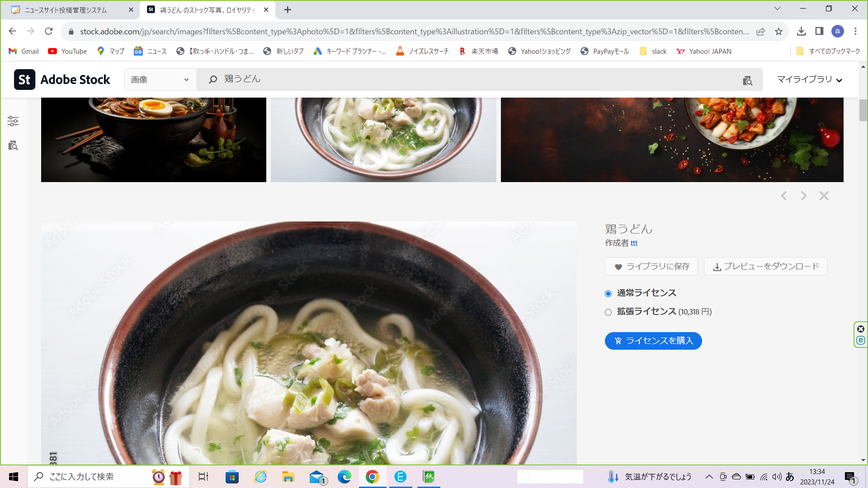The width and height of the screenshot is (868, 488).
Task: Reload the current page
Action: click(x=49, y=31)
